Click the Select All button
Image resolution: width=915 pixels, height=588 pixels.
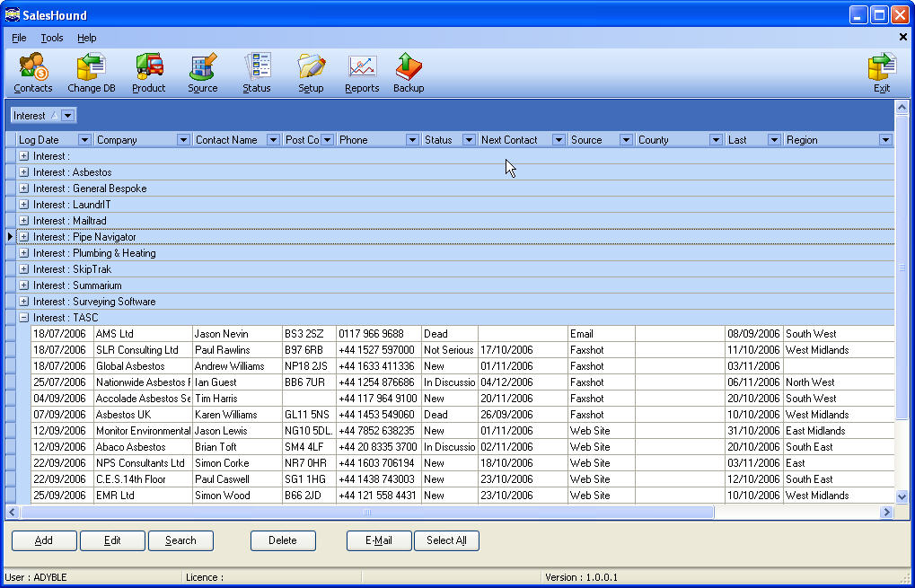click(x=446, y=540)
